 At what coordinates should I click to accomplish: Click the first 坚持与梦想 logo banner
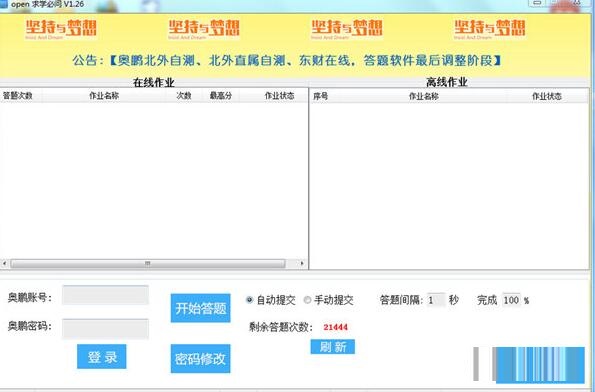pyautogui.click(x=61, y=29)
